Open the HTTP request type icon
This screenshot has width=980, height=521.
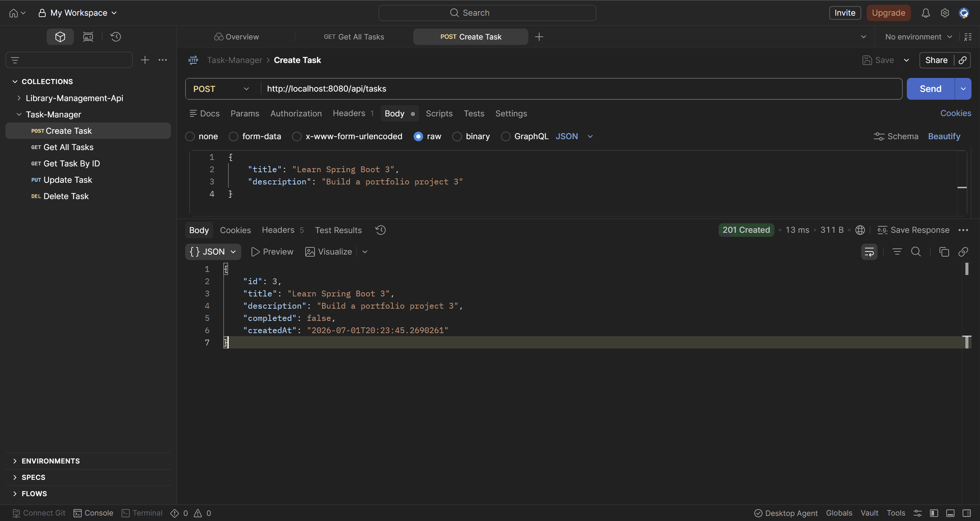(x=193, y=60)
